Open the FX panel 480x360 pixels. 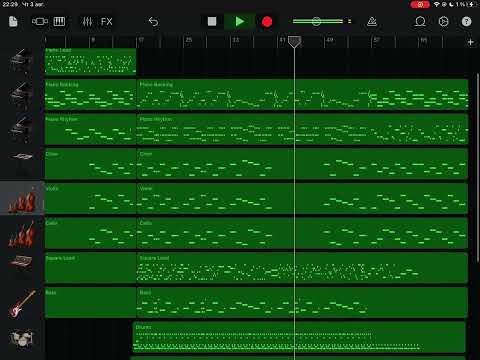(x=107, y=22)
